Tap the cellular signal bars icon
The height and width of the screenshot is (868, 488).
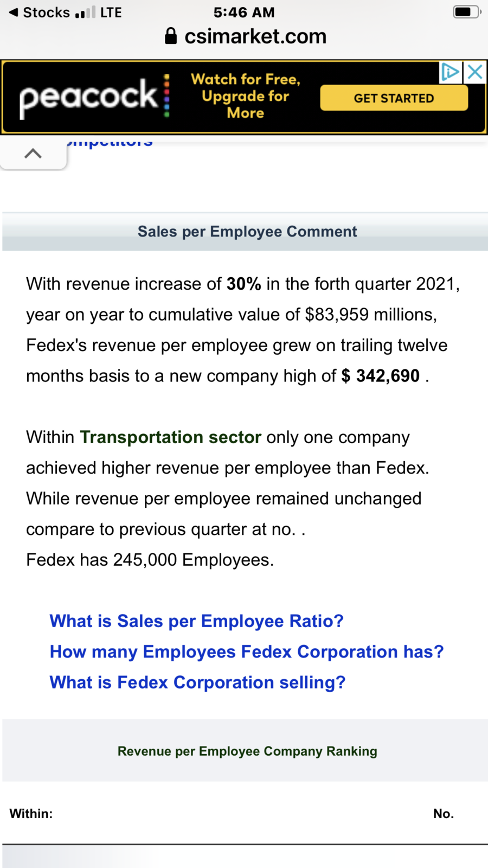[85, 12]
